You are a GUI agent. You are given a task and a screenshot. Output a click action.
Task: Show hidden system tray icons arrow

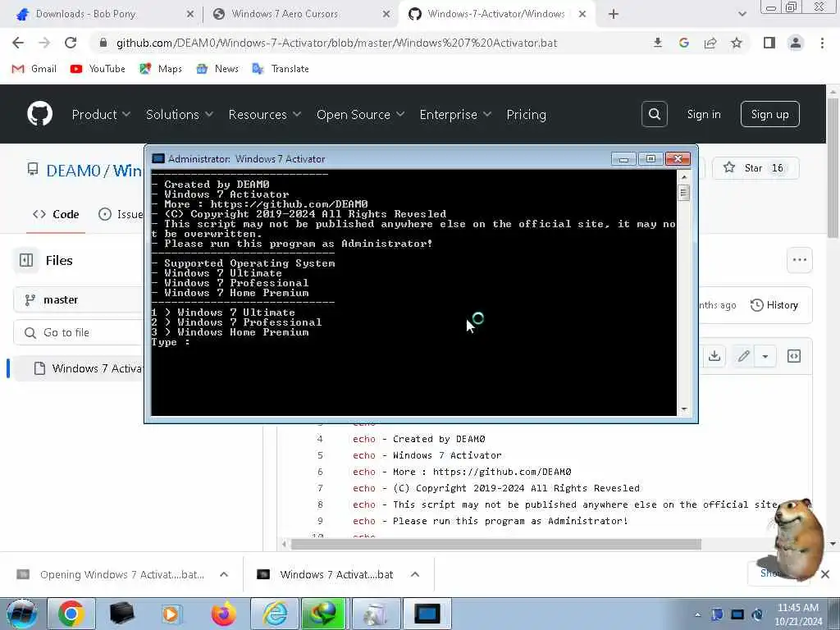(697, 614)
